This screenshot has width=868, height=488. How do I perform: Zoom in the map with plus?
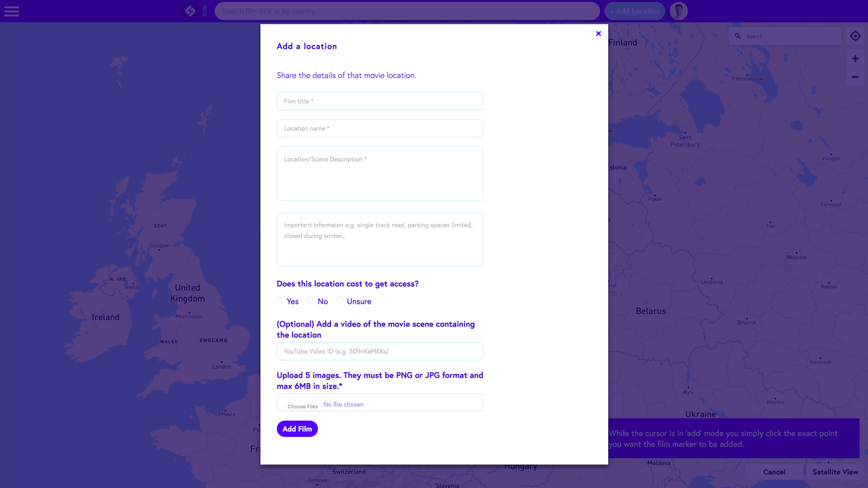coord(855,59)
